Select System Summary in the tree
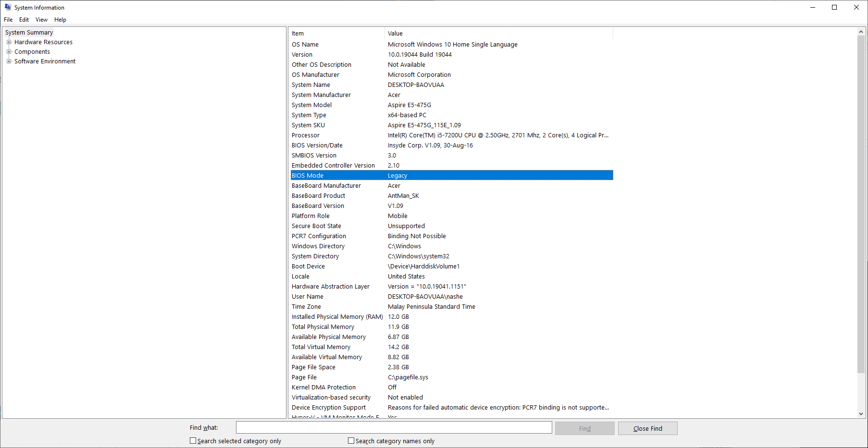Image resolution: width=868 pixels, height=448 pixels. (x=29, y=33)
